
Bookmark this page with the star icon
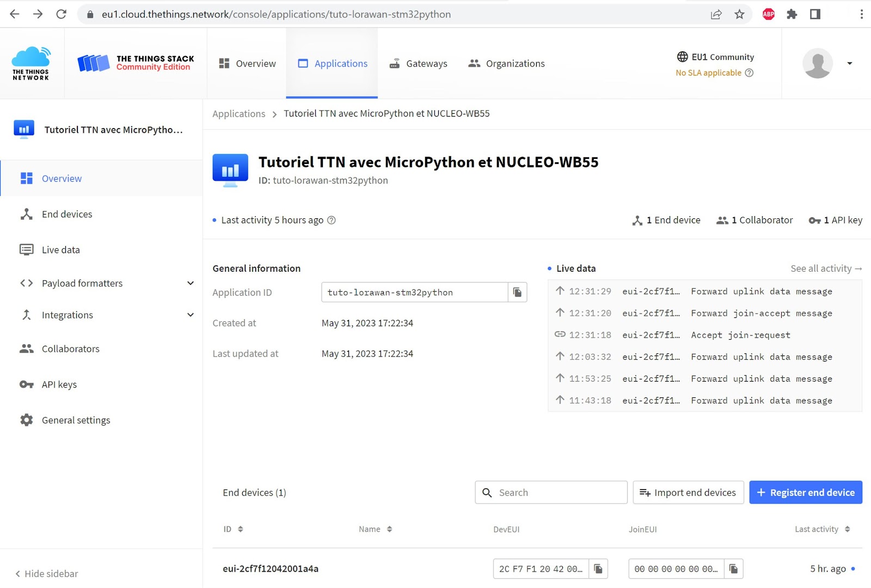click(739, 15)
